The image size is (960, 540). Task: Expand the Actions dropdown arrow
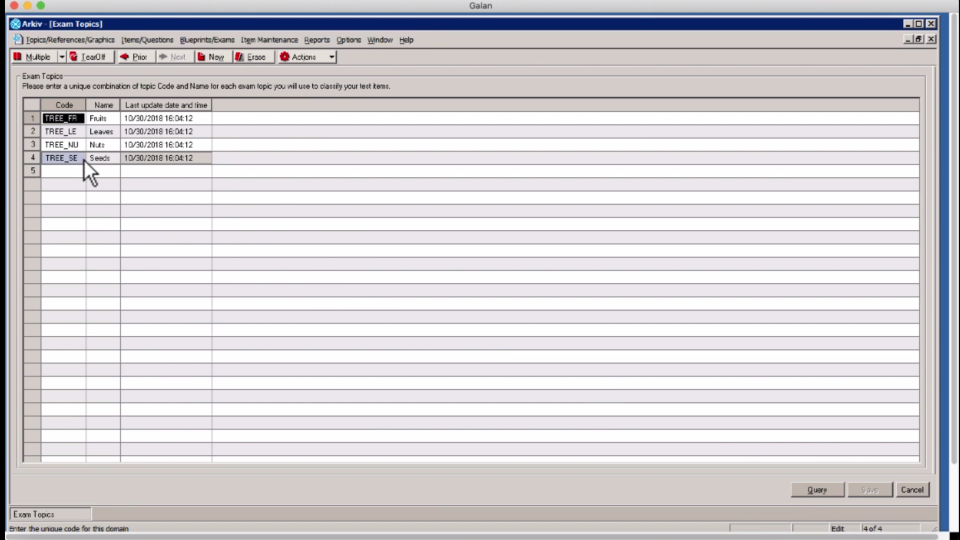(332, 57)
